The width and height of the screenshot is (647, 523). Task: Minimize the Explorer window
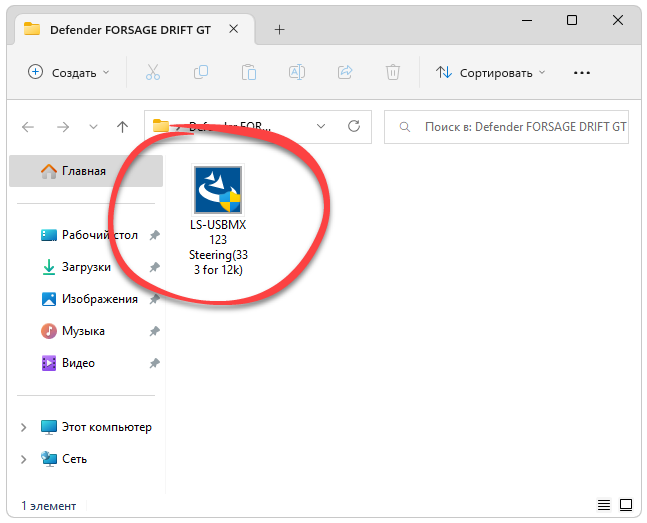(x=527, y=20)
